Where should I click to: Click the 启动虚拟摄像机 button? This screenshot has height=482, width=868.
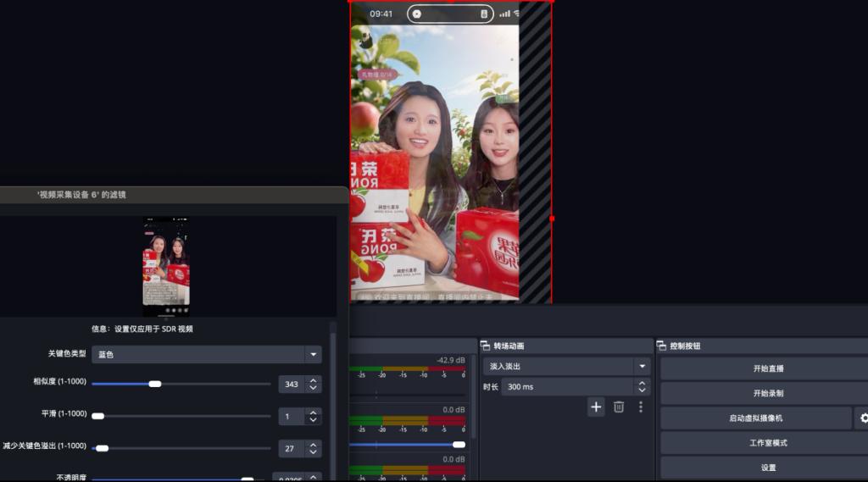pyautogui.click(x=755, y=418)
